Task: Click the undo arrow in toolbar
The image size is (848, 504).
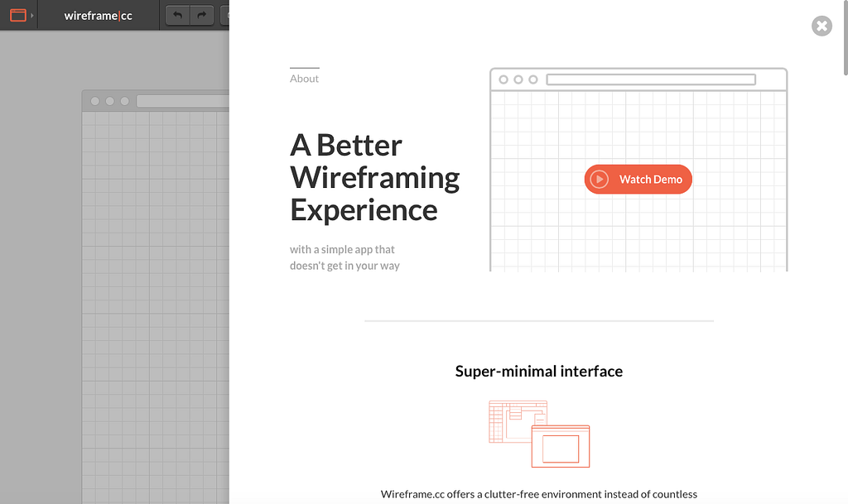Action: tap(177, 15)
